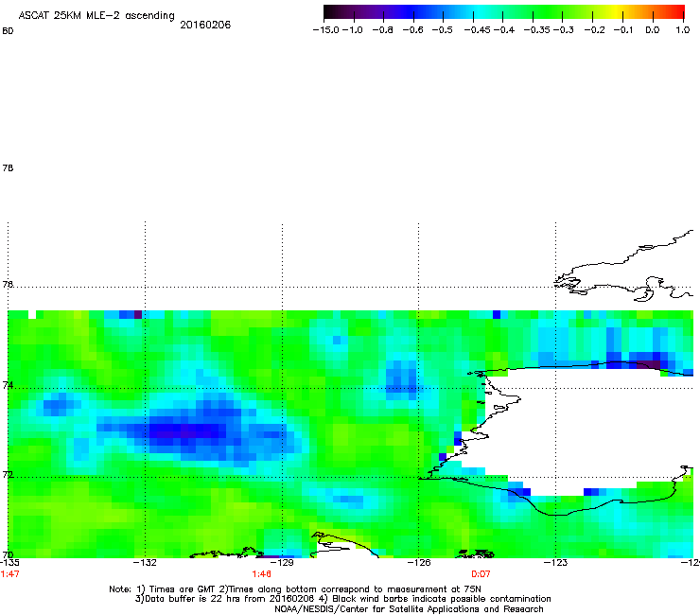Click the -0.2 colorbar label
700x615 pixels.
(595, 30)
